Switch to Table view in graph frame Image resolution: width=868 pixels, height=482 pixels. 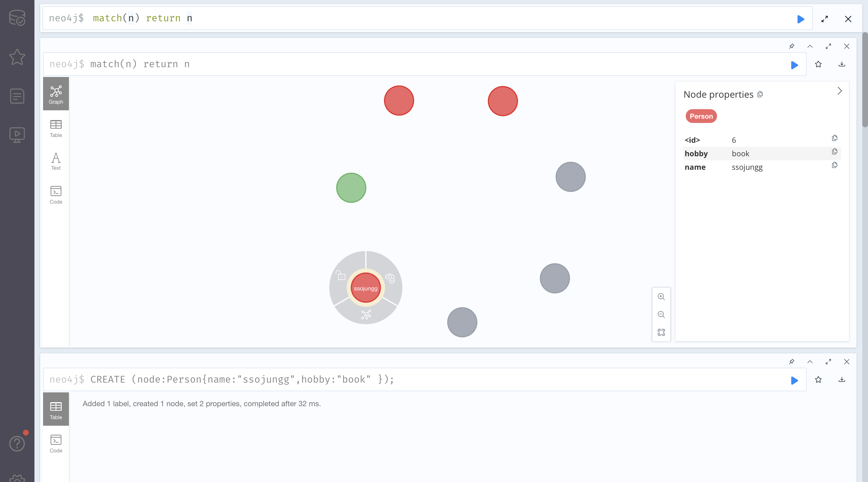pyautogui.click(x=56, y=128)
